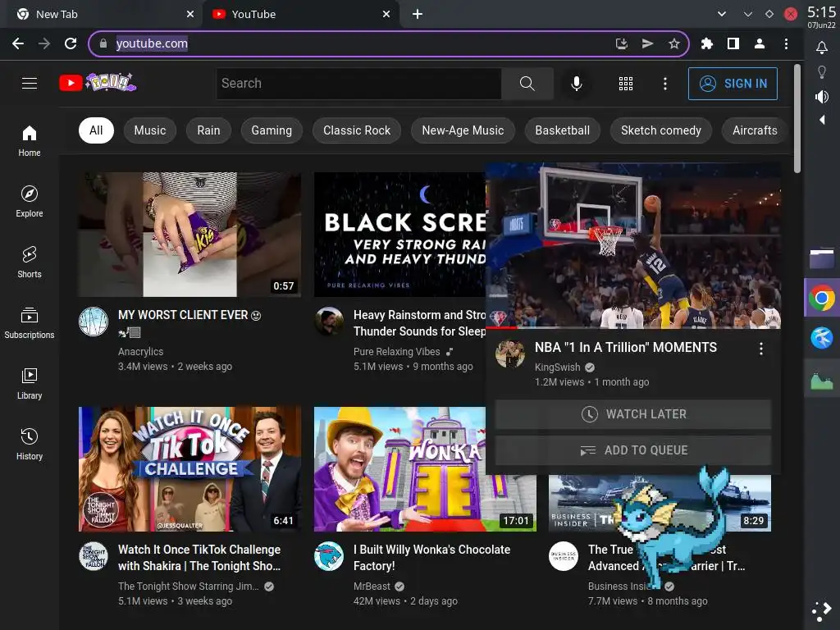The height and width of the screenshot is (630, 840).
Task: Open History in sidebar
Action: [30, 444]
